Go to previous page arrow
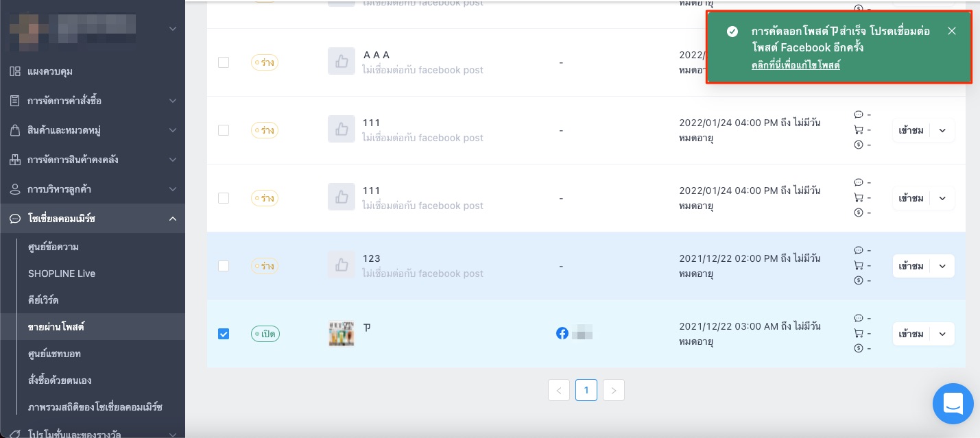 pyautogui.click(x=559, y=390)
